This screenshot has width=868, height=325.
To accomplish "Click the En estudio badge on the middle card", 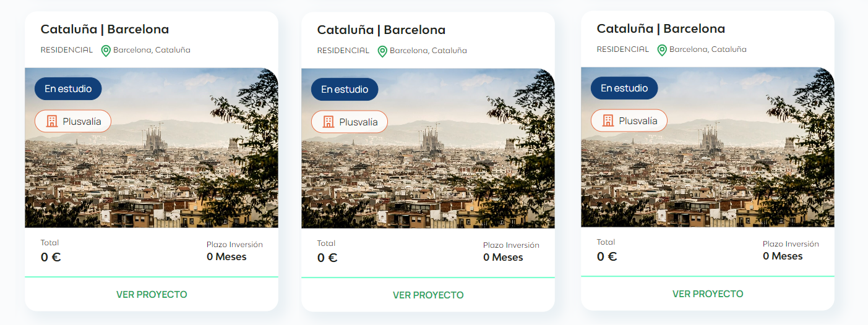I will coord(345,90).
